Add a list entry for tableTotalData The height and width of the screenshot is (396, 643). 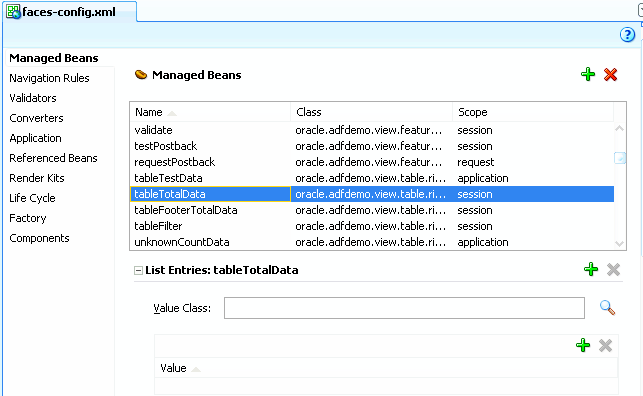coord(591,269)
